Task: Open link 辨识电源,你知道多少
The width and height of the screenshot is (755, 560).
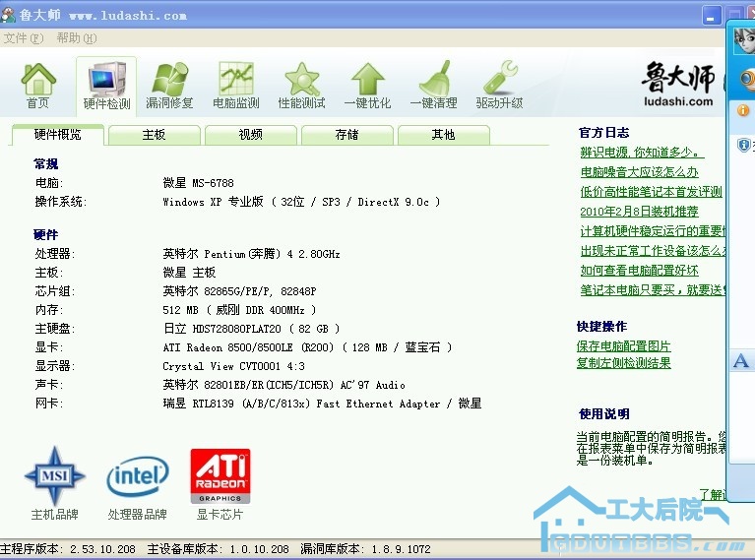Action: [642, 153]
